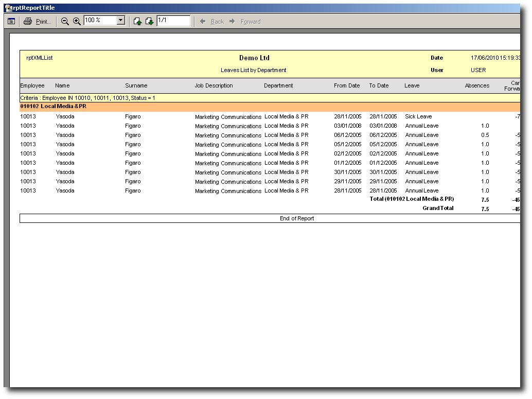Click the Sick Leave entry row

click(x=270, y=116)
